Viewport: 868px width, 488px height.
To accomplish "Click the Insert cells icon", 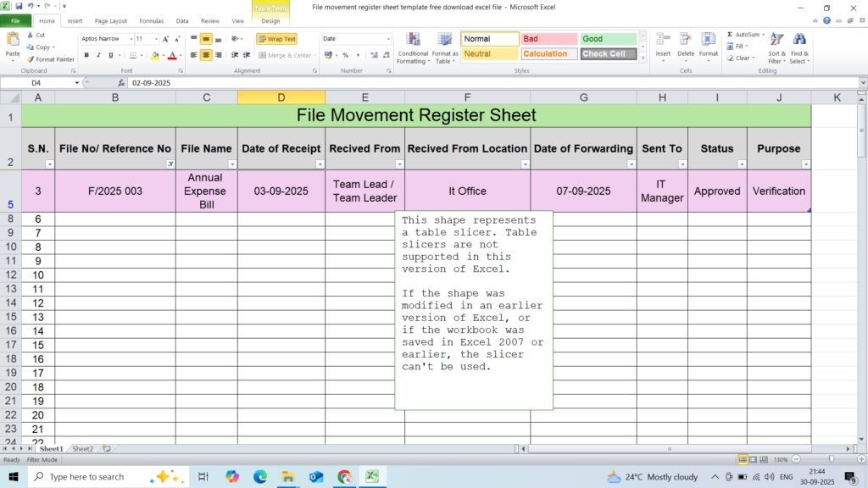I will (x=663, y=40).
